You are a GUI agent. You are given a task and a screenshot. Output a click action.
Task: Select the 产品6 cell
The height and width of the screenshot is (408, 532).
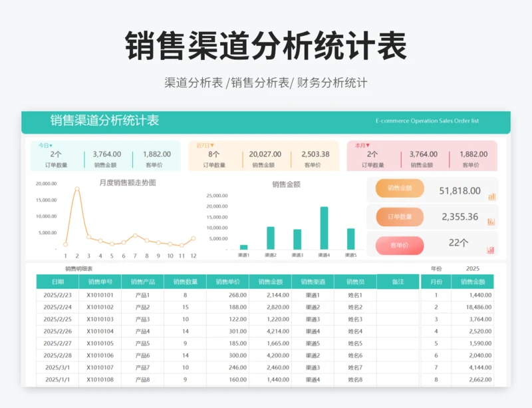click(142, 355)
